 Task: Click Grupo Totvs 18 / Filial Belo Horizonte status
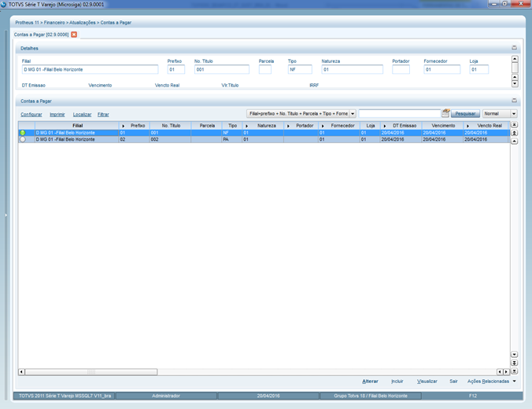pyautogui.click(x=371, y=396)
